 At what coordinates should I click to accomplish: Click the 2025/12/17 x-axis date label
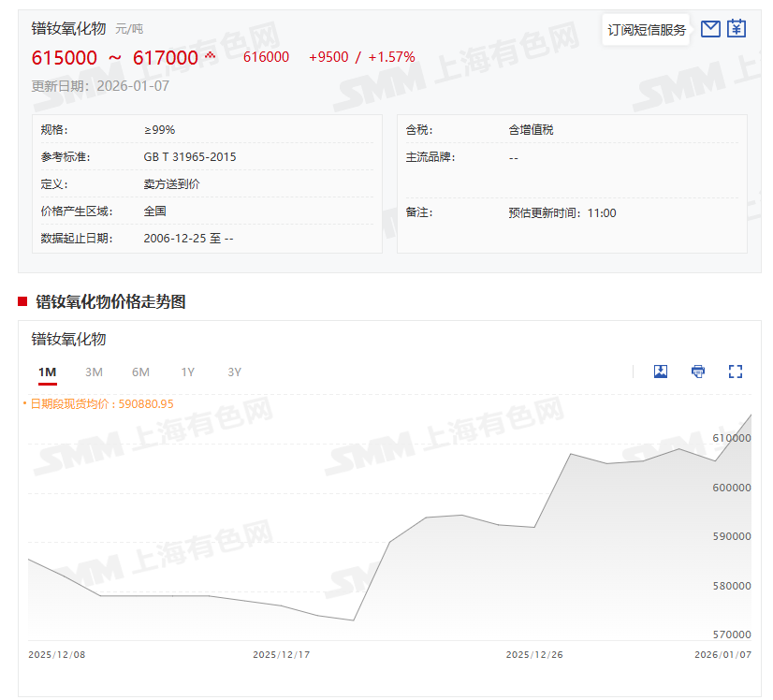[280, 655]
